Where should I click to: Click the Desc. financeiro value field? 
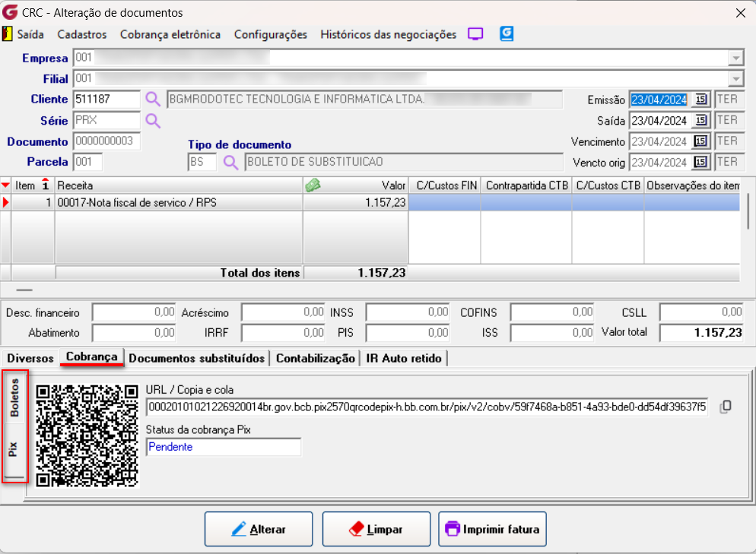click(x=135, y=312)
